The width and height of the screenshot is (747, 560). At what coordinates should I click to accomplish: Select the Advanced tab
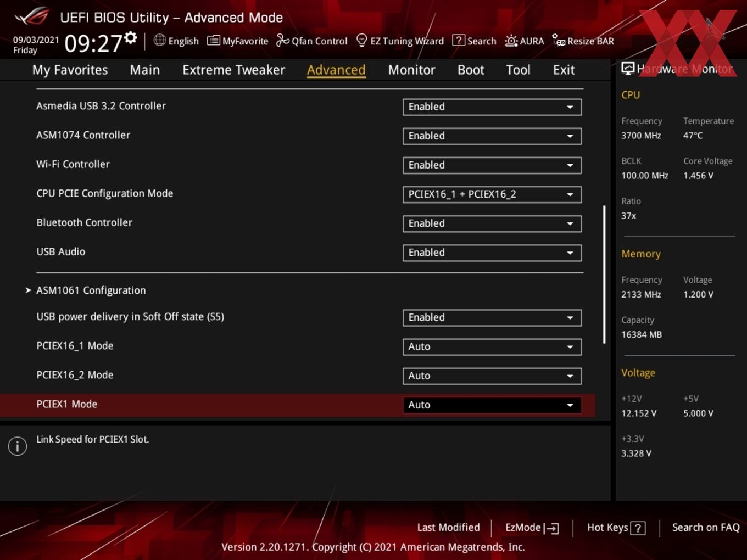coord(336,70)
